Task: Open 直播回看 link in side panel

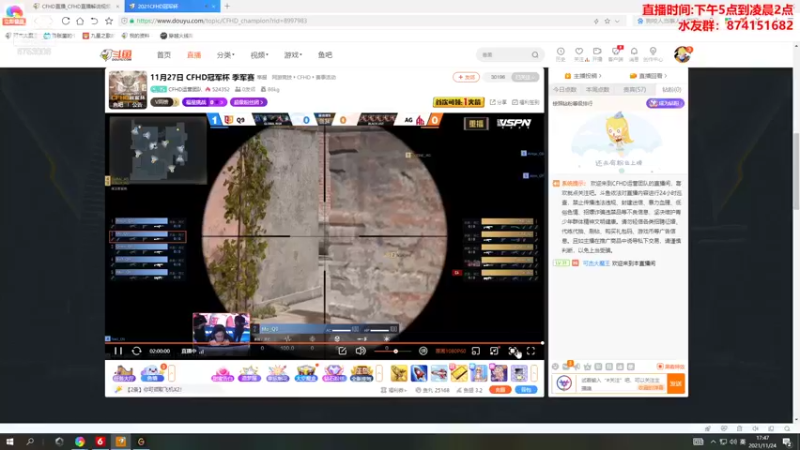Action: 648,76
